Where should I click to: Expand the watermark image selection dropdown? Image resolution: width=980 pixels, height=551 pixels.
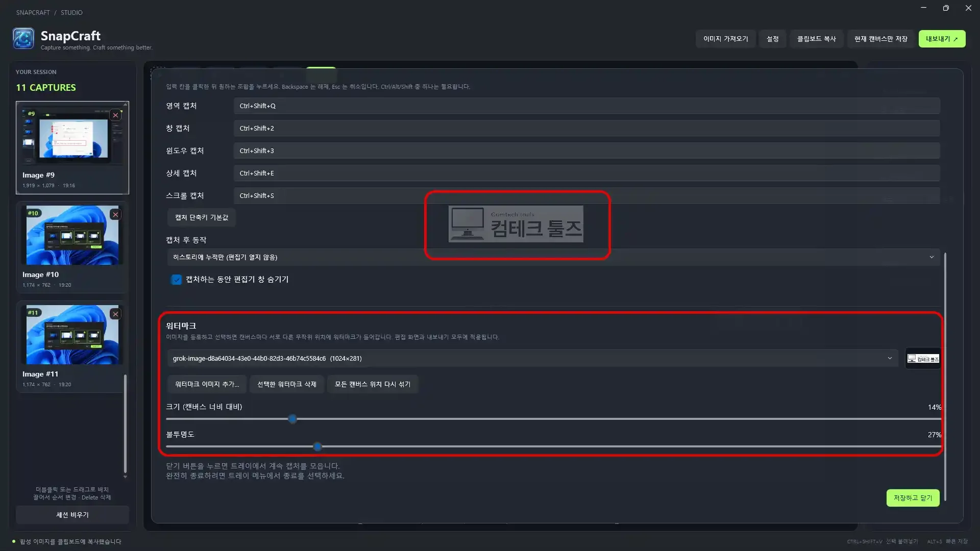(532, 359)
